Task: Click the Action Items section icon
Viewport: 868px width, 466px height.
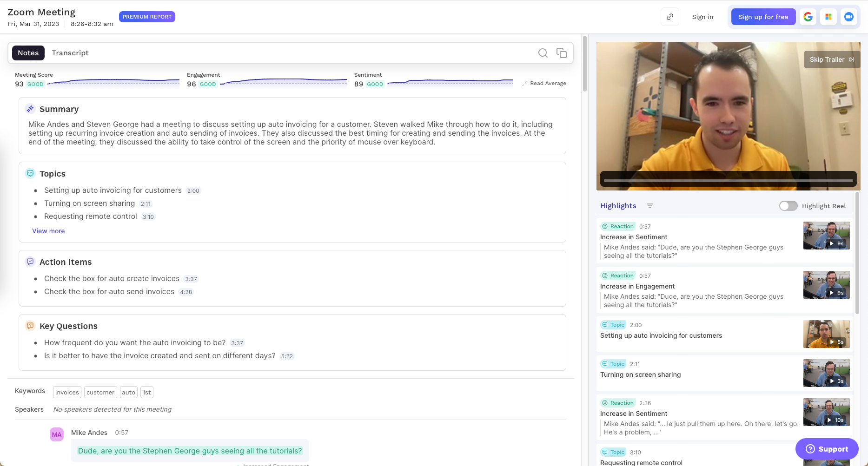Action: [30, 262]
